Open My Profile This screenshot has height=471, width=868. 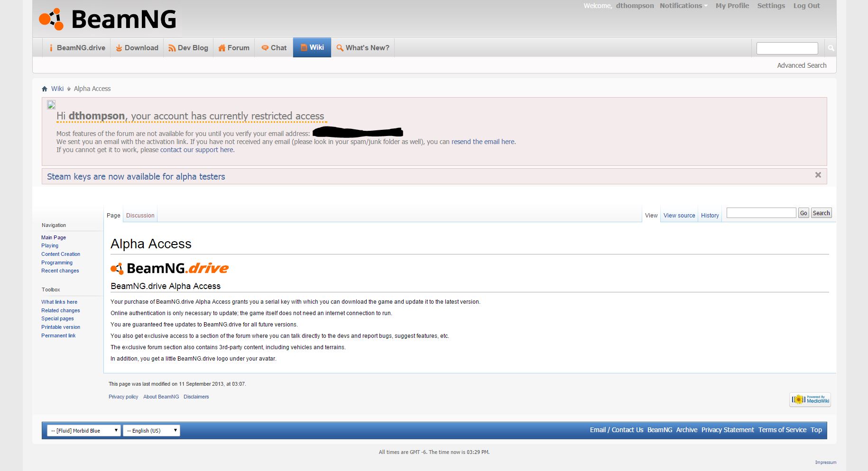pos(732,6)
